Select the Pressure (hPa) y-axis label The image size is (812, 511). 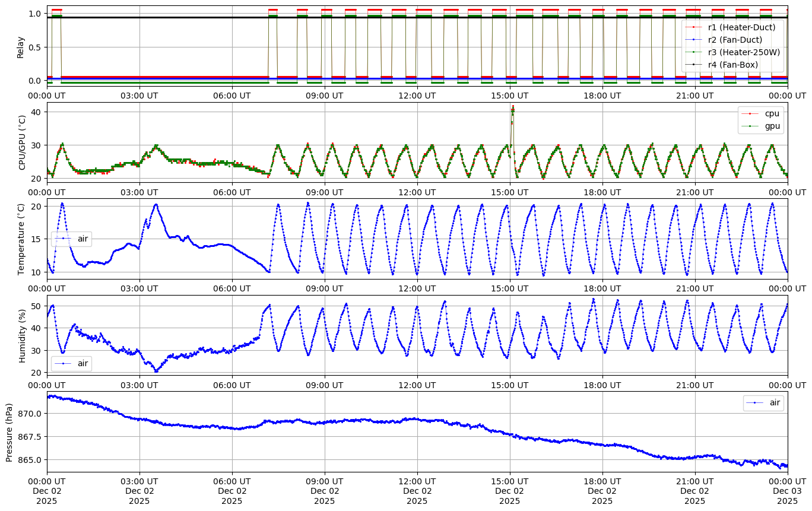click(x=9, y=432)
